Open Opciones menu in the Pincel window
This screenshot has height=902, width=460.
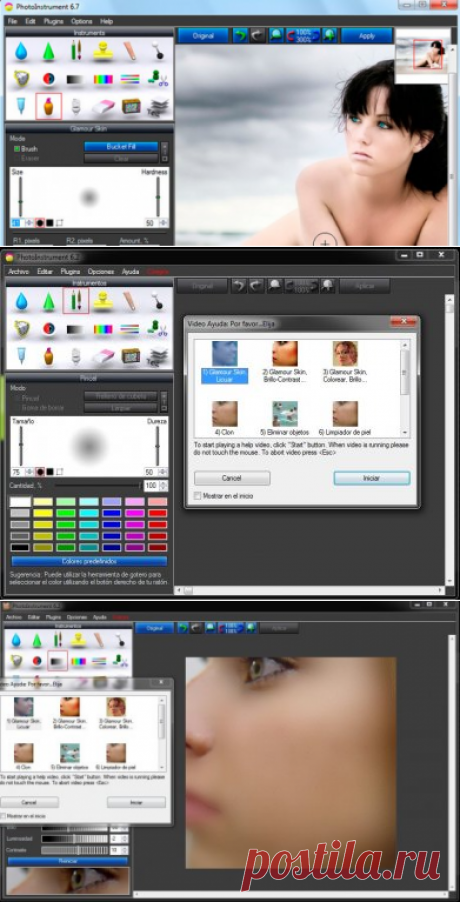(x=101, y=271)
